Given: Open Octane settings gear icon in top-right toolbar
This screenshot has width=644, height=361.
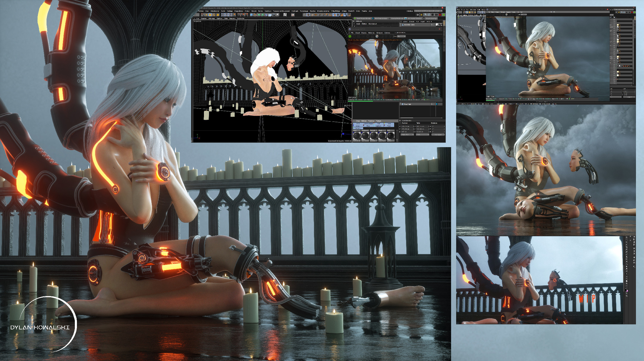Looking at the screenshot, I should point(418,15).
